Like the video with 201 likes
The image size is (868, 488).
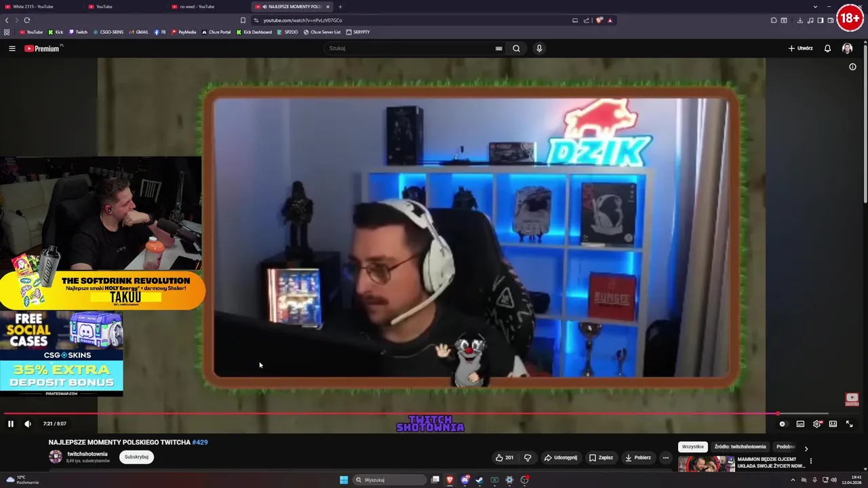point(505,457)
